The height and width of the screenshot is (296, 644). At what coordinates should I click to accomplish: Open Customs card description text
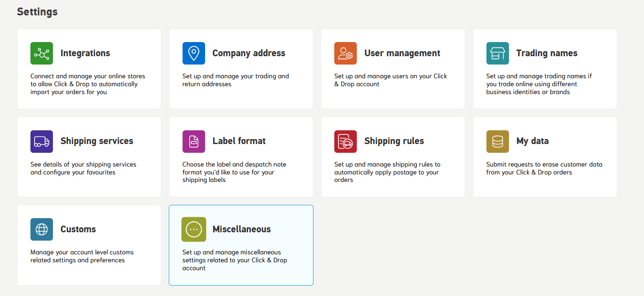[82, 256]
